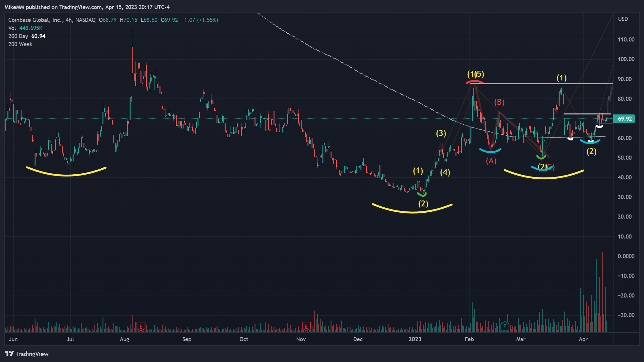Click the 200 Day 60.94 indicator label

[27, 36]
